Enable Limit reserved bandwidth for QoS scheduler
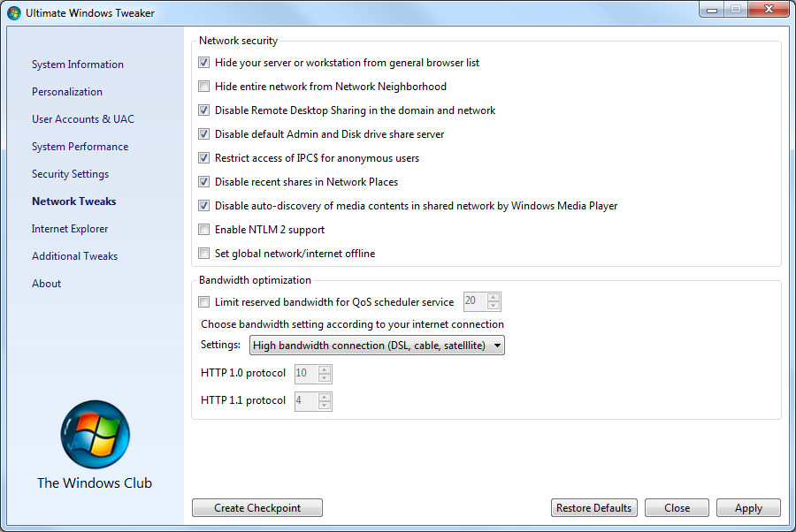The width and height of the screenshot is (796, 532). point(203,301)
